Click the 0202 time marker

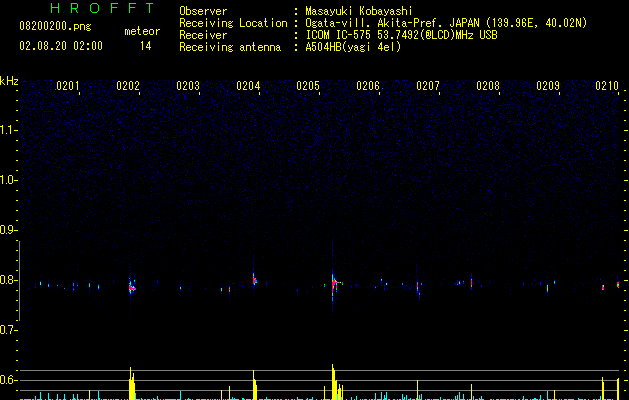tap(128, 86)
